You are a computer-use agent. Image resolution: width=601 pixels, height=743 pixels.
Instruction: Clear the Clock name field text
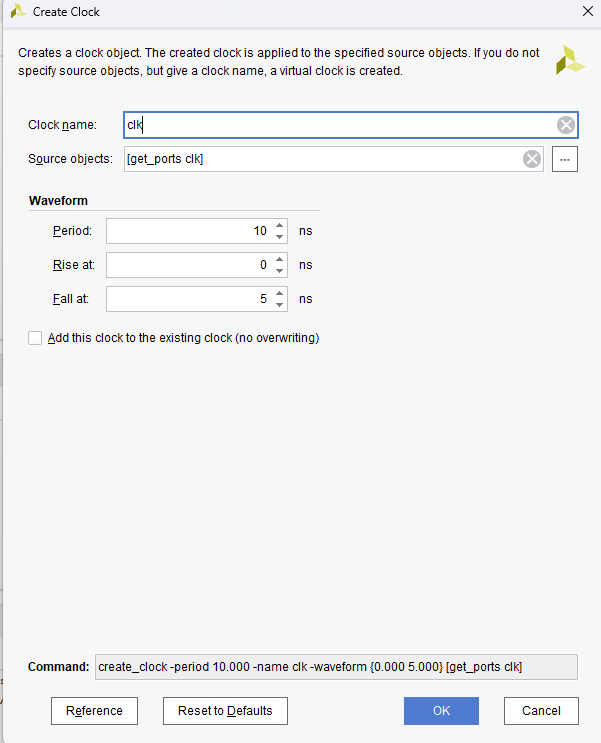coord(566,125)
